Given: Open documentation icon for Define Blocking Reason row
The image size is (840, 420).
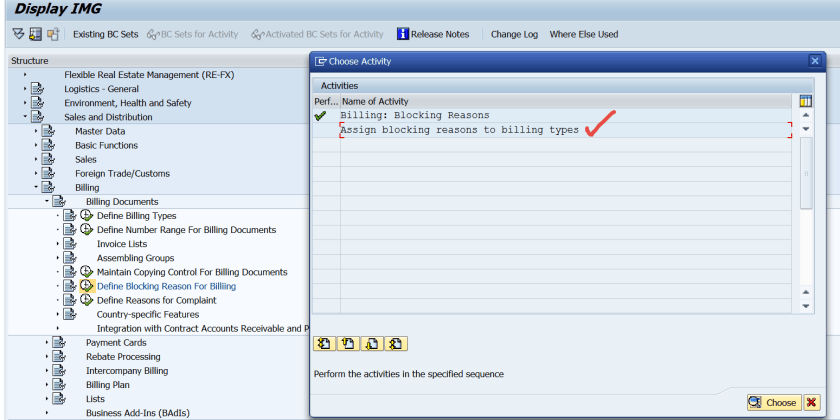Looking at the screenshot, I should [x=70, y=286].
